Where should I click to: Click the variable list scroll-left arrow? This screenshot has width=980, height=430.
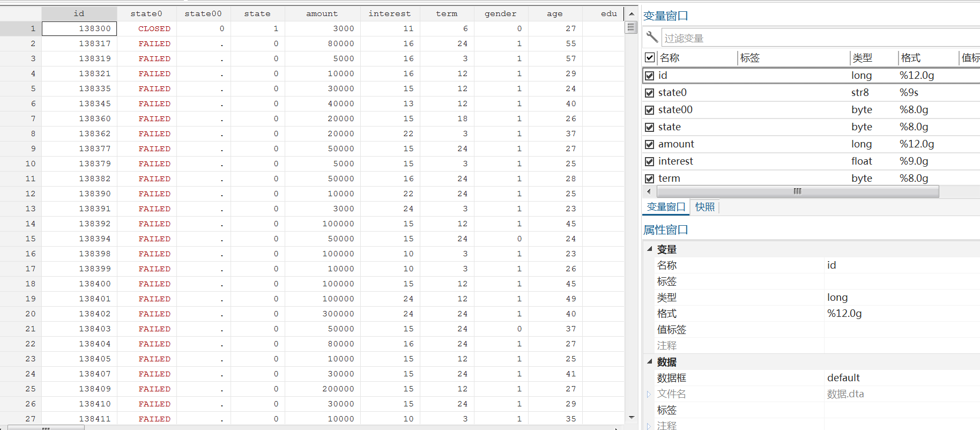649,191
